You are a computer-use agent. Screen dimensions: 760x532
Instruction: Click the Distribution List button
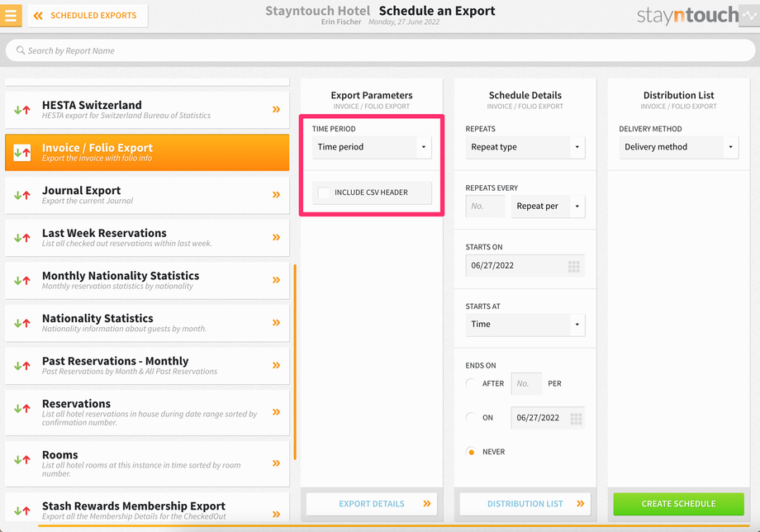pos(525,504)
